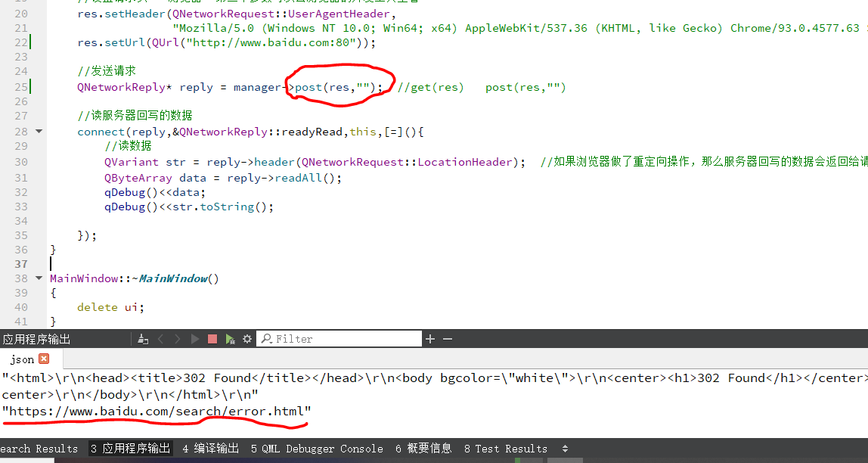Image resolution: width=868 pixels, height=463 pixels.
Task: Go to next output item
Action: click(x=178, y=339)
